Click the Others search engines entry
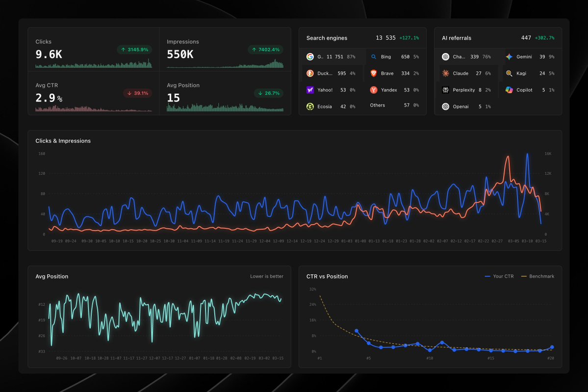588x392 pixels. (x=378, y=105)
